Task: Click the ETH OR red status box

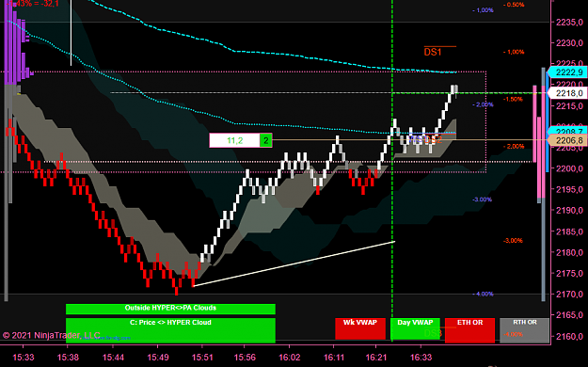Action: (469, 330)
